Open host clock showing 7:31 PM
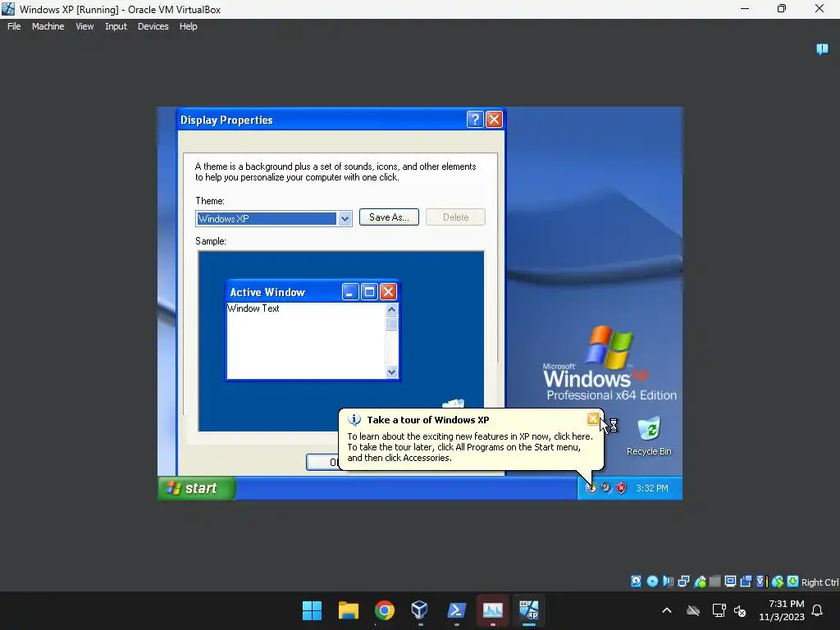This screenshot has height=630, width=840. tap(782, 610)
